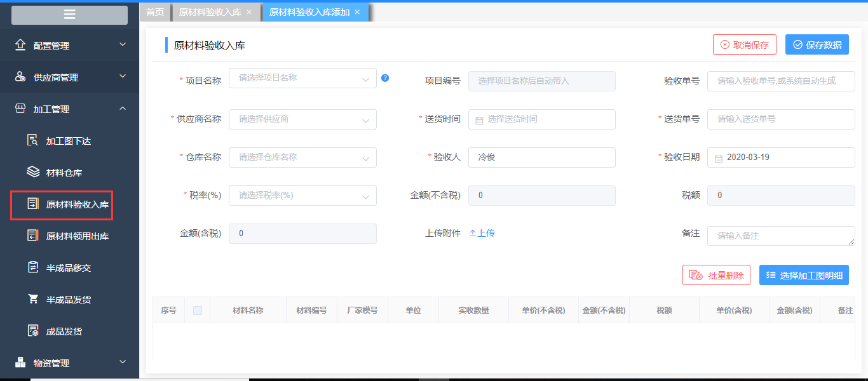Click the 材料编号 column header
Image resolution: width=868 pixels, height=381 pixels.
(312, 311)
